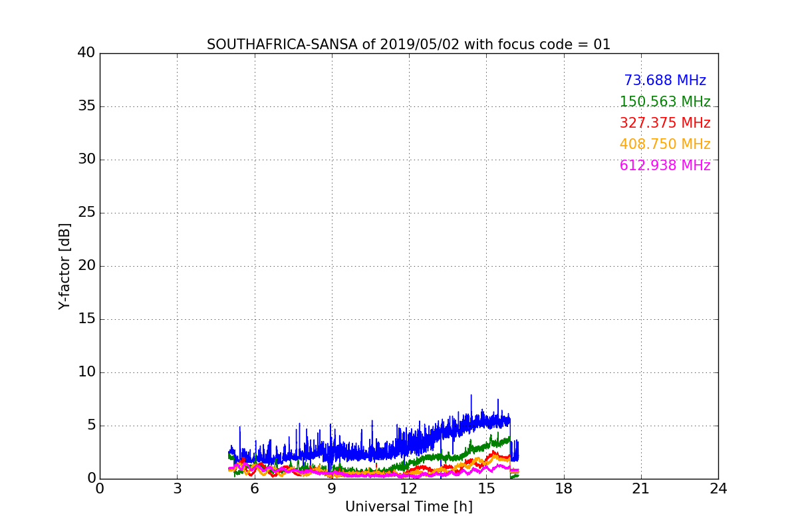Click the y-axis tick label 20

click(x=86, y=265)
